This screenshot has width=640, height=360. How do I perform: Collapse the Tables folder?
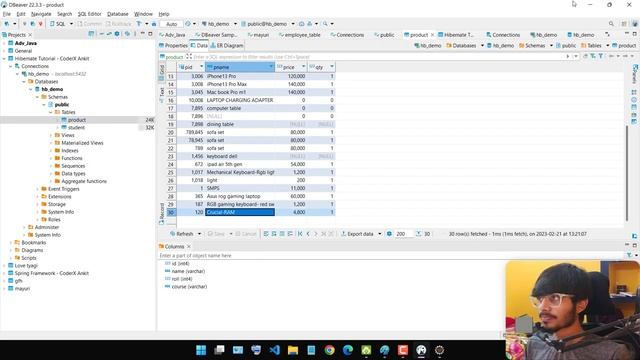[51, 112]
